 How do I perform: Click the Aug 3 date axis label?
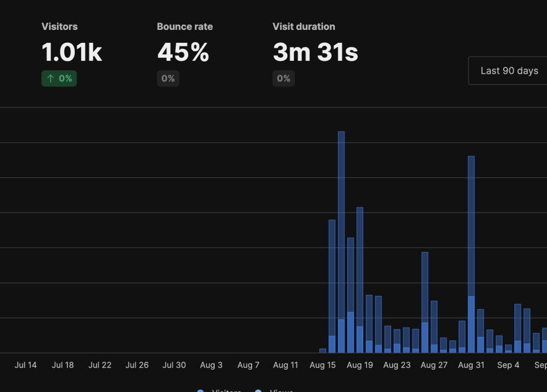pos(211,365)
